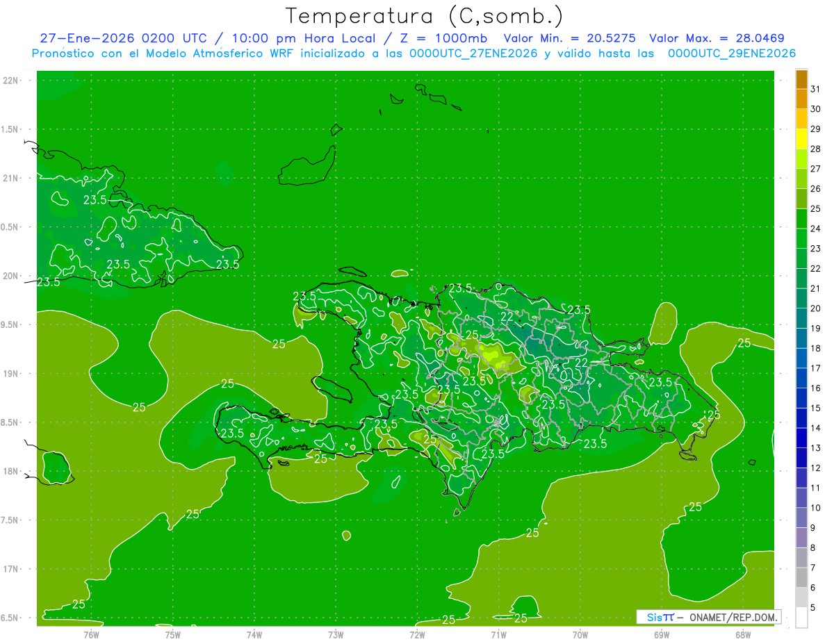The image size is (834, 644).
Task: Pick the lime swatch between 27 and 28
Action: pyautogui.click(x=801, y=159)
